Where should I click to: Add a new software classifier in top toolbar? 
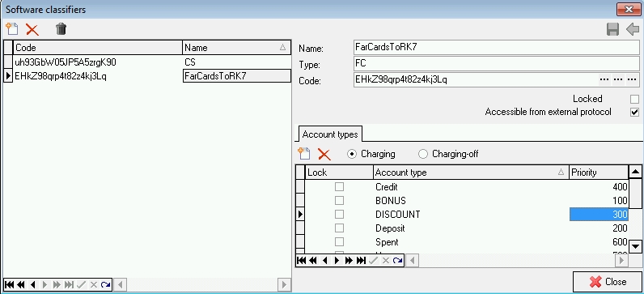click(x=12, y=29)
